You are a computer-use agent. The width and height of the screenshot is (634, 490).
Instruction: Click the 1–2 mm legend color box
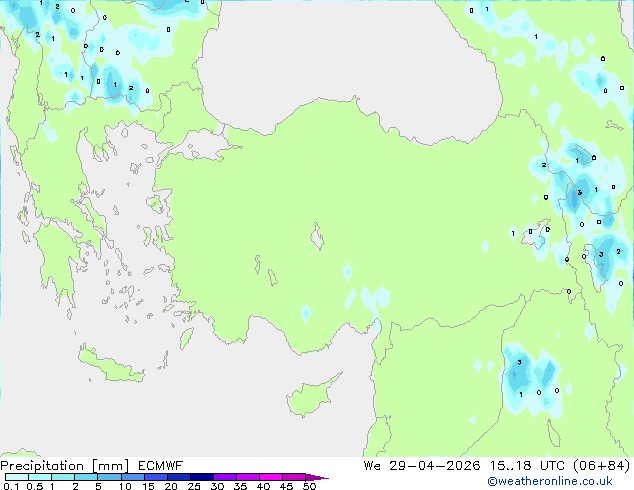pos(63,477)
